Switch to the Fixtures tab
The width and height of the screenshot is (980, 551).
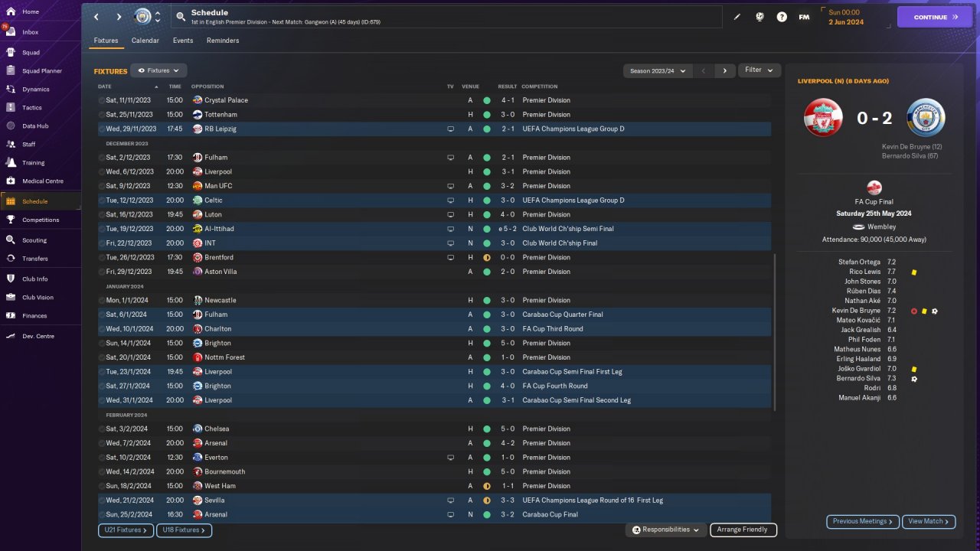click(106, 41)
